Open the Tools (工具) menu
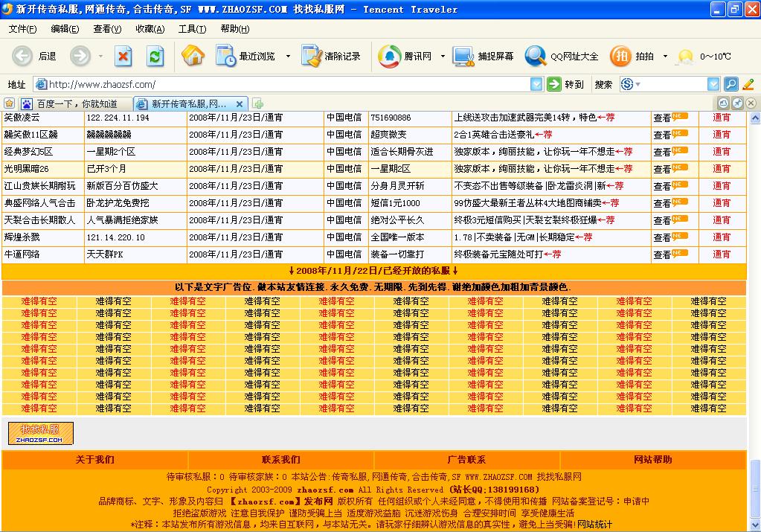Image resolution: width=761 pixels, height=532 pixels. (x=192, y=28)
